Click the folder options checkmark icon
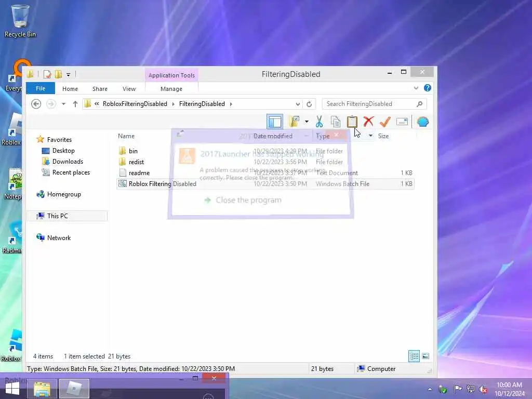The image size is (532, 399). 294,122
